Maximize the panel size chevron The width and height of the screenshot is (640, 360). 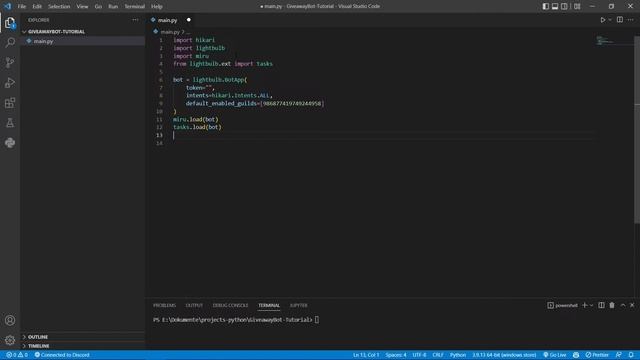pyautogui.click(x=623, y=305)
